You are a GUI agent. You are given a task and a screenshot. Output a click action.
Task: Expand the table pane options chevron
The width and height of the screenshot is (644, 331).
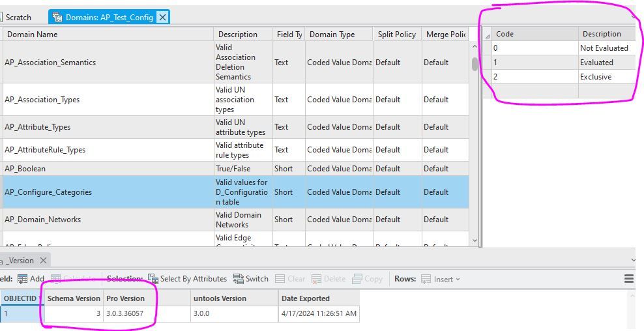pyautogui.click(x=633, y=261)
